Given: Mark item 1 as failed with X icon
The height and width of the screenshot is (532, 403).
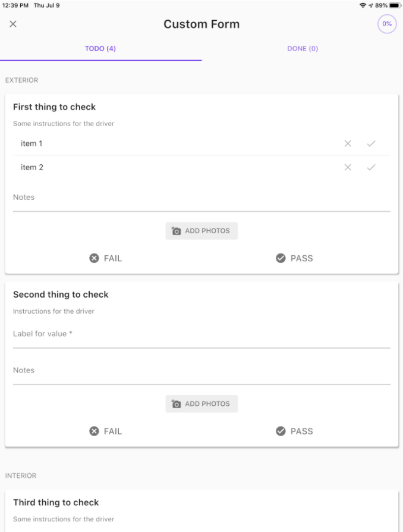Looking at the screenshot, I should click(348, 143).
